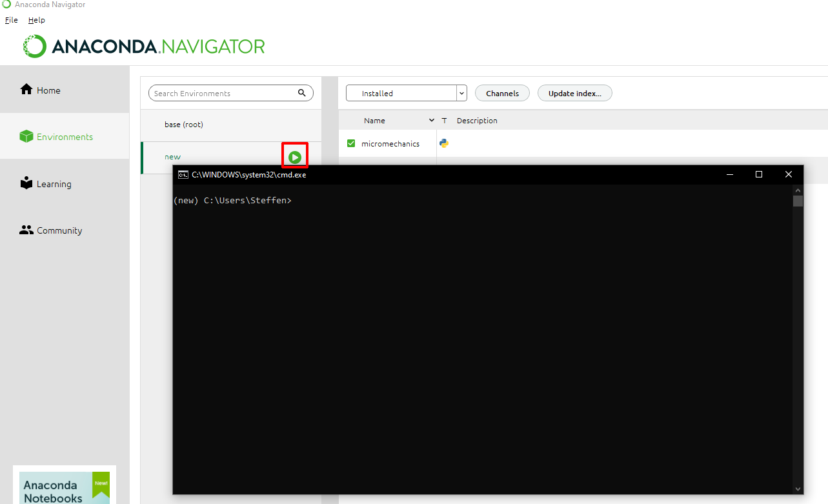Screen dimensions: 828x504
Task: Click the cmd.exe window title icon
Action: point(183,174)
